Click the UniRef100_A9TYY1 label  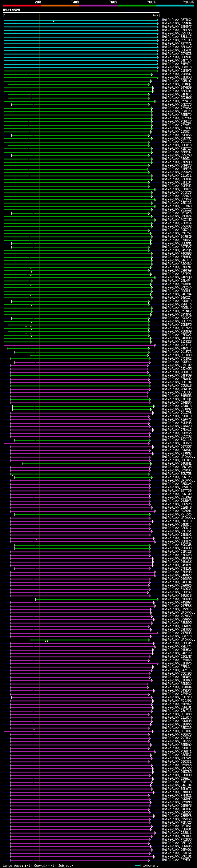click(177, 43)
